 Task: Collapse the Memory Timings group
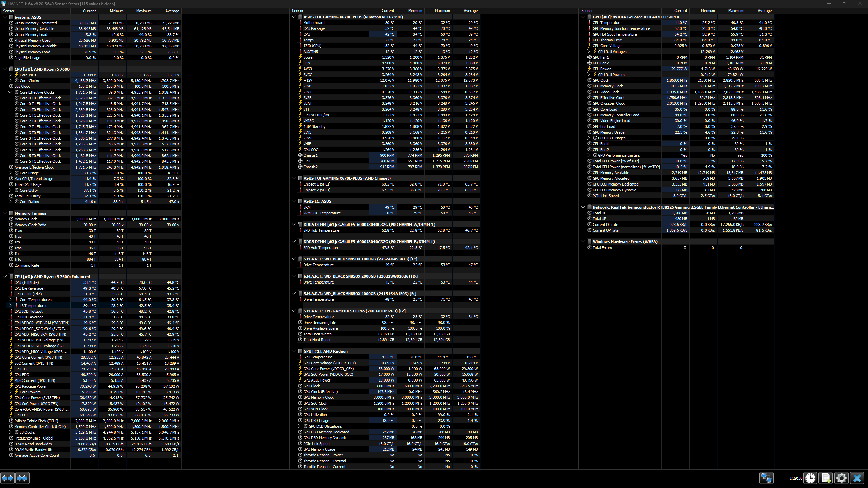[x=5, y=213]
